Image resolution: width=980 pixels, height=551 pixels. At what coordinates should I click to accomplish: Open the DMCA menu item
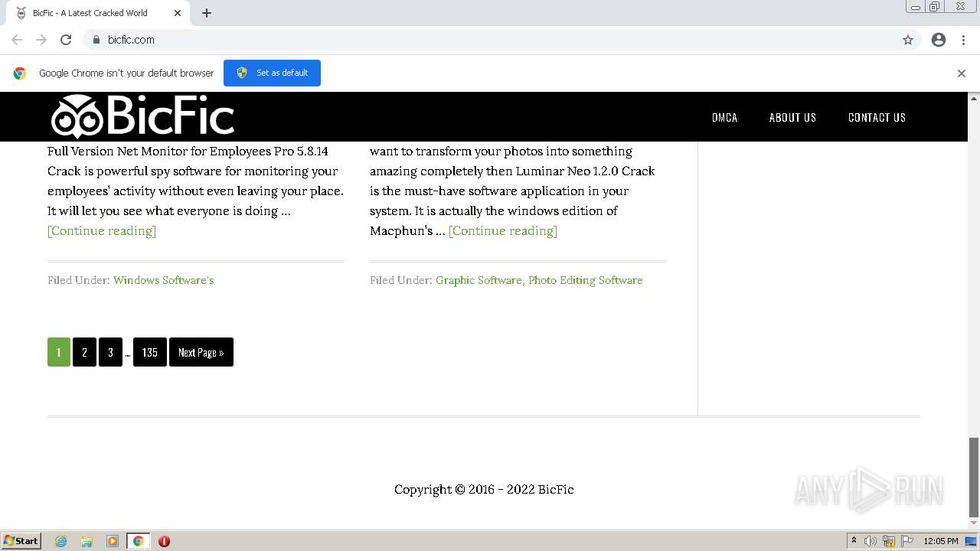coord(724,117)
